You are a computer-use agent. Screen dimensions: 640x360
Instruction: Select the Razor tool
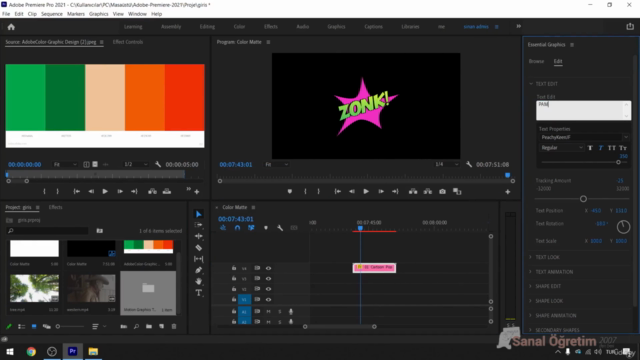(x=199, y=248)
